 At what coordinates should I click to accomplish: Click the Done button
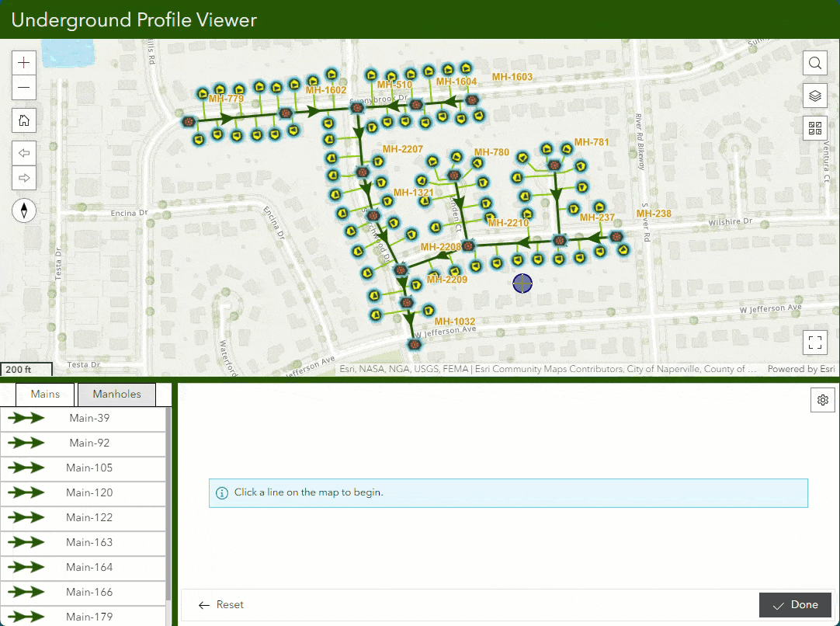tap(795, 604)
